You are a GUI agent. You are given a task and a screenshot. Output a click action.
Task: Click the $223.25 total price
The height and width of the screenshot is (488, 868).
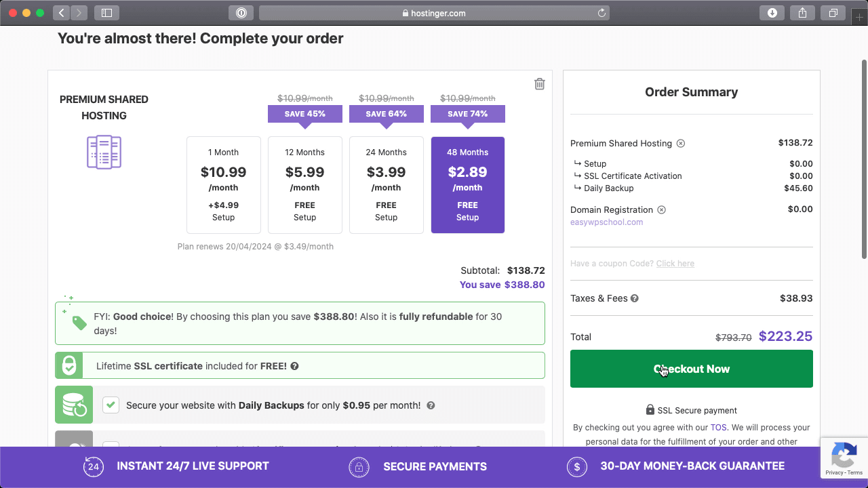tap(785, 336)
